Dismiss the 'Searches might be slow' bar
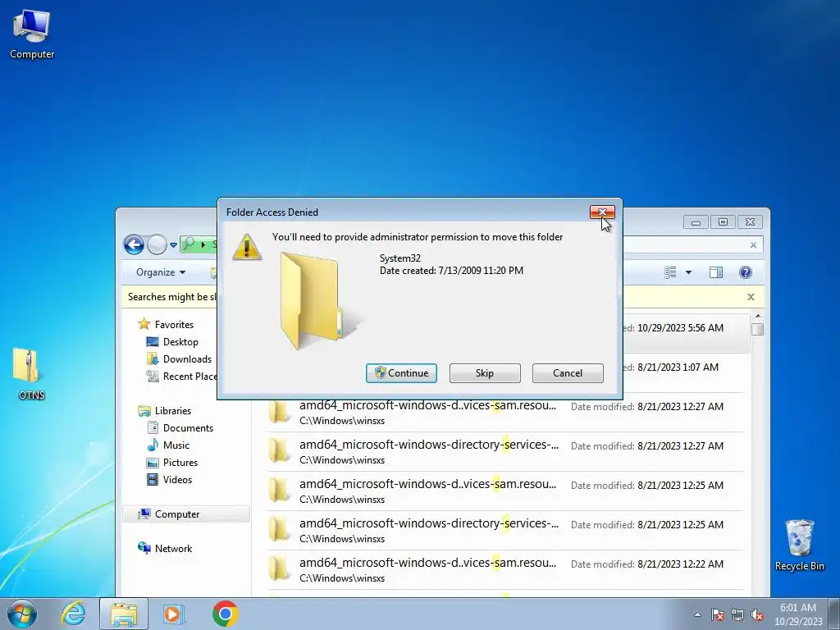The image size is (840, 630). [x=751, y=297]
